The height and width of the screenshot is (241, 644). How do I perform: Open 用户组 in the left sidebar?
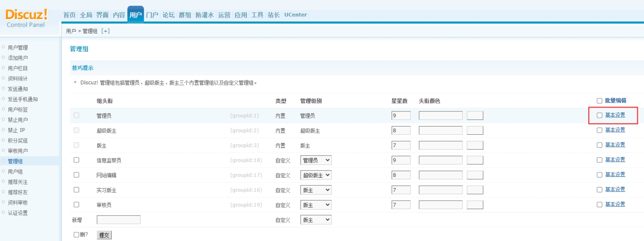(15, 172)
